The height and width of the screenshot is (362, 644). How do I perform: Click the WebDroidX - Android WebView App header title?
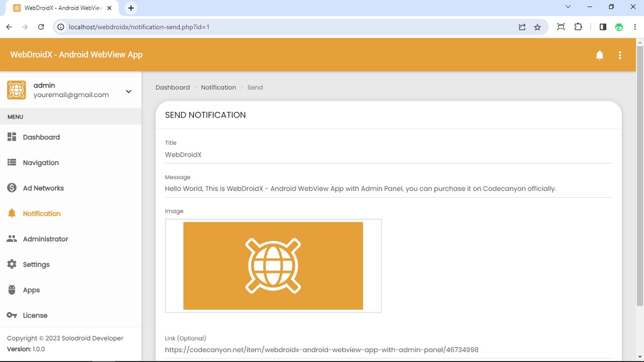coord(76,54)
